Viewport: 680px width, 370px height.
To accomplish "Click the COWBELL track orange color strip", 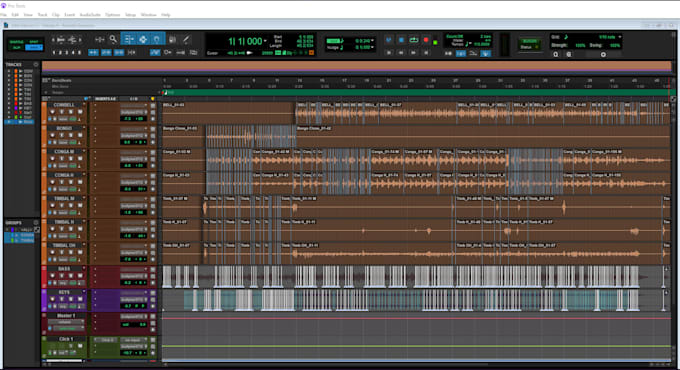I will click(x=44, y=113).
